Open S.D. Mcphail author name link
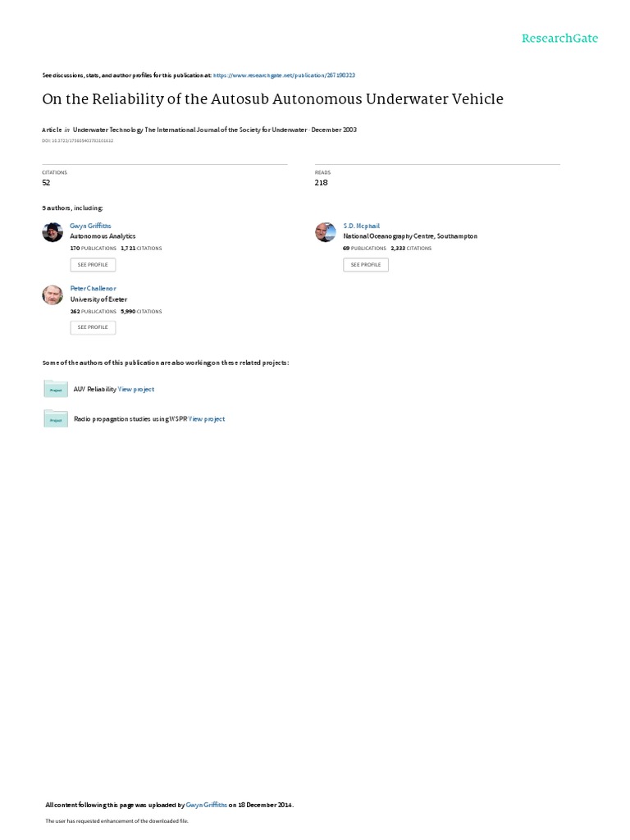 (362, 226)
